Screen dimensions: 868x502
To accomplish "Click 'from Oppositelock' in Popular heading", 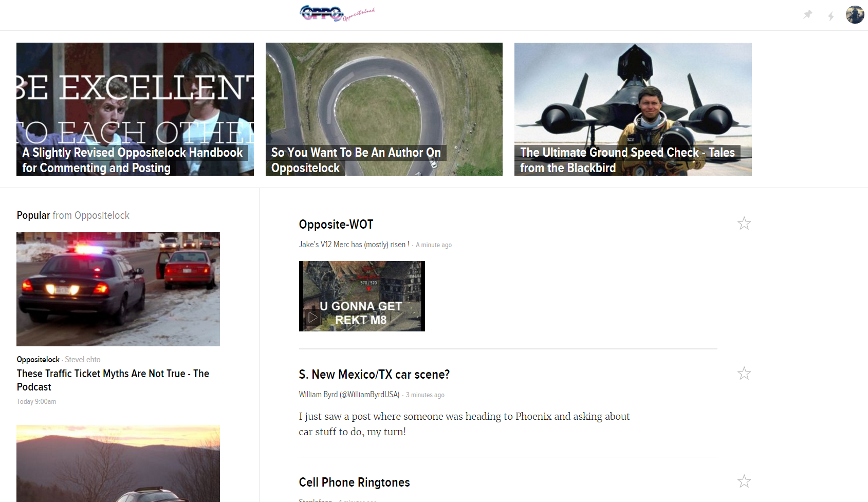I will click(91, 215).
